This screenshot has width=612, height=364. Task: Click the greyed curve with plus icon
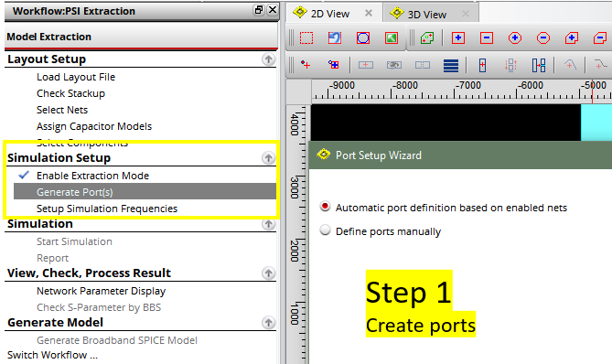click(601, 65)
